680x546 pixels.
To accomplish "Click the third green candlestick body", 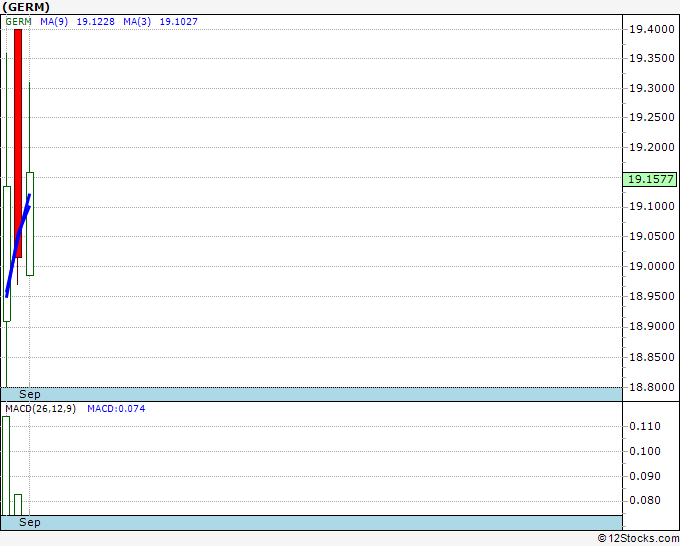I will coord(29,224).
